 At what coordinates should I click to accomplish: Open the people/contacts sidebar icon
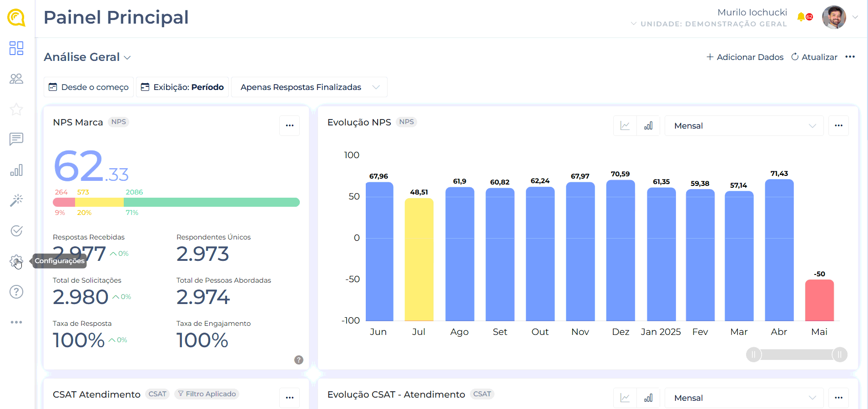[16, 79]
